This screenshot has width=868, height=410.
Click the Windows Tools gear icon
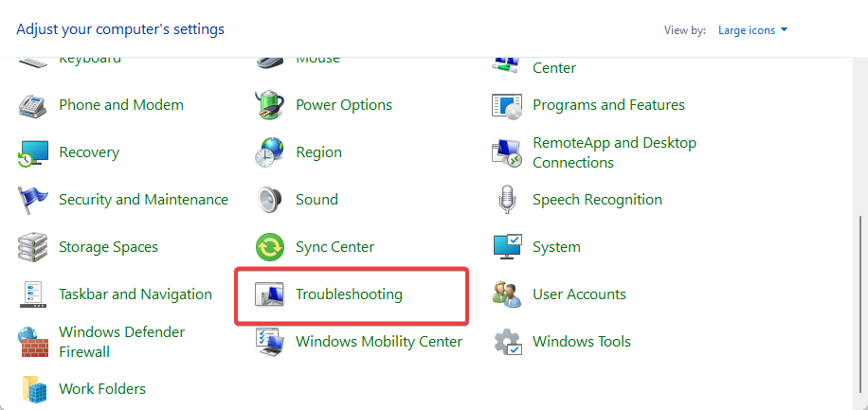coord(507,342)
